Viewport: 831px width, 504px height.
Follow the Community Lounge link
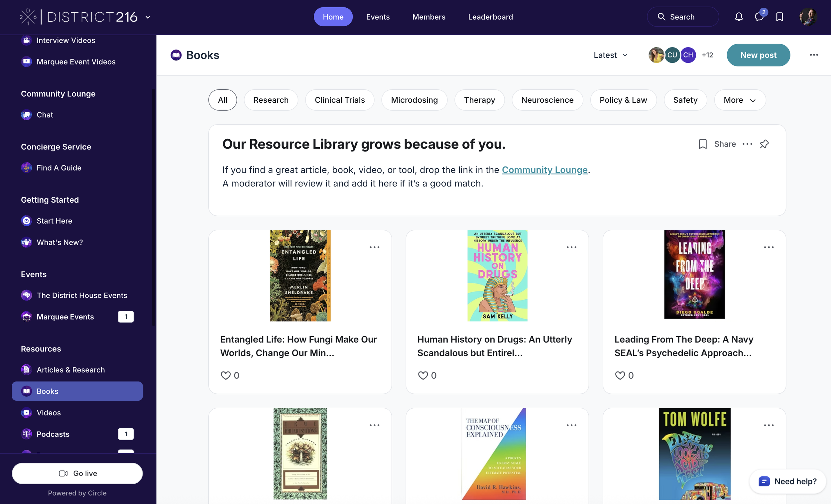pyautogui.click(x=544, y=169)
